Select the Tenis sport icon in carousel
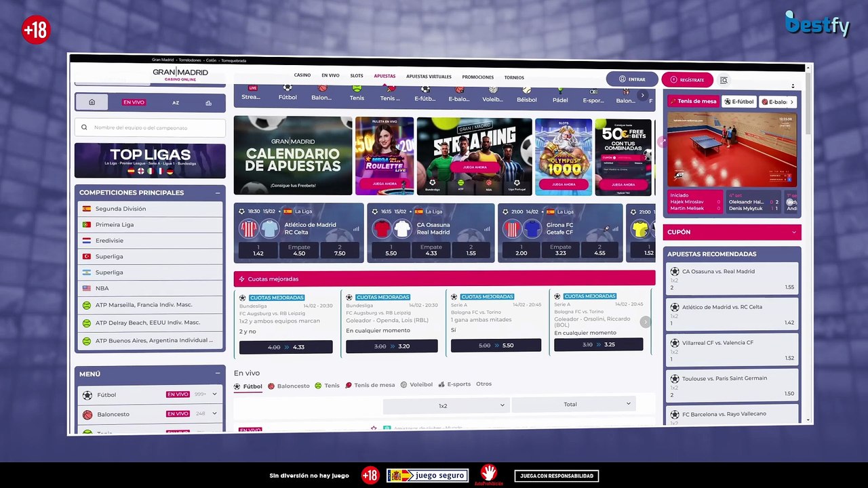This screenshot has height=488, width=868. (357, 93)
